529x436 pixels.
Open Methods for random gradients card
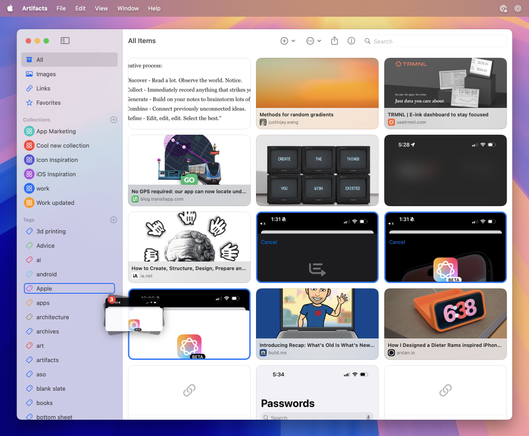[x=317, y=93]
